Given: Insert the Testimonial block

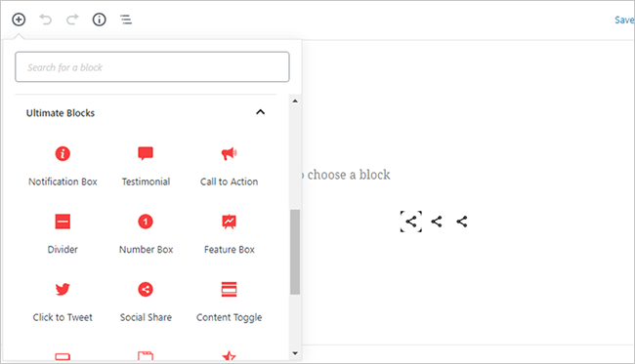Looking at the screenshot, I should (x=146, y=166).
